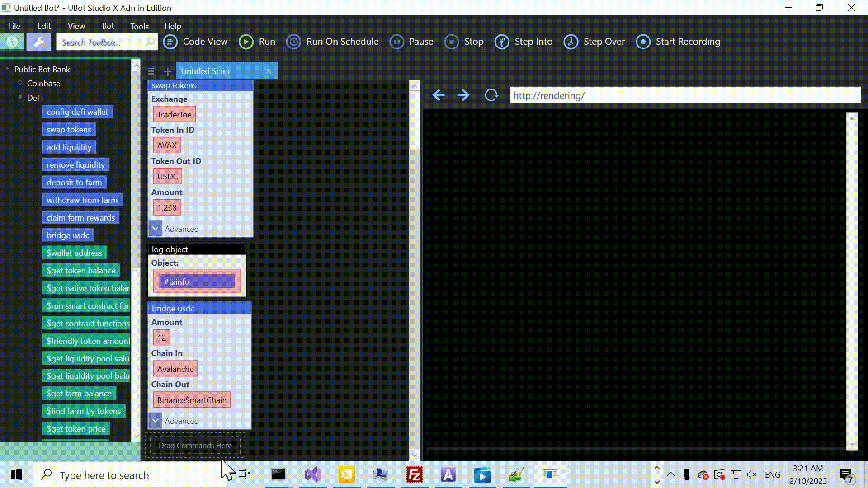Select $get token balance function
The image size is (868, 488).
pyautogui.click(x=81, y=271)
